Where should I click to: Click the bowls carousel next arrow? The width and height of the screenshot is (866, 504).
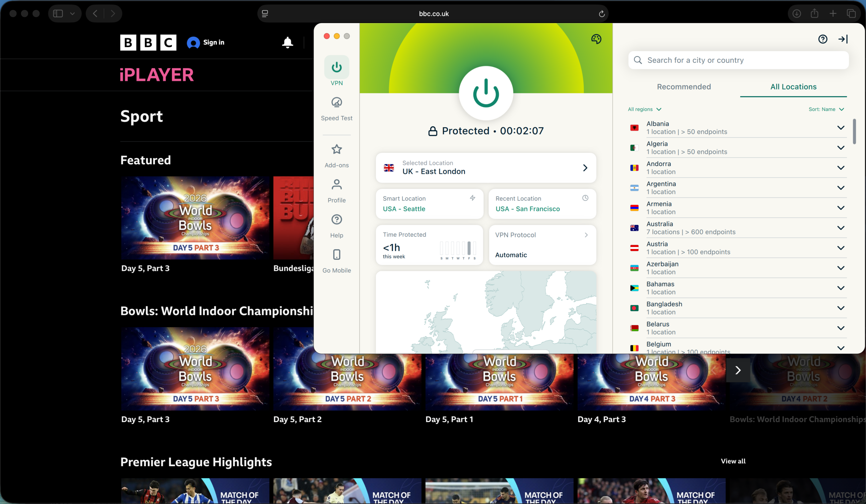(738, 370)
